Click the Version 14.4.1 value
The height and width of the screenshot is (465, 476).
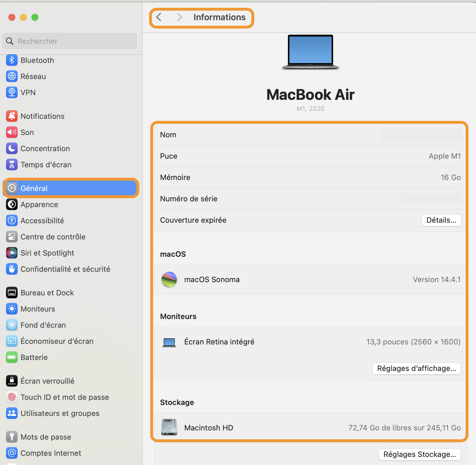(x=437, y=279)
